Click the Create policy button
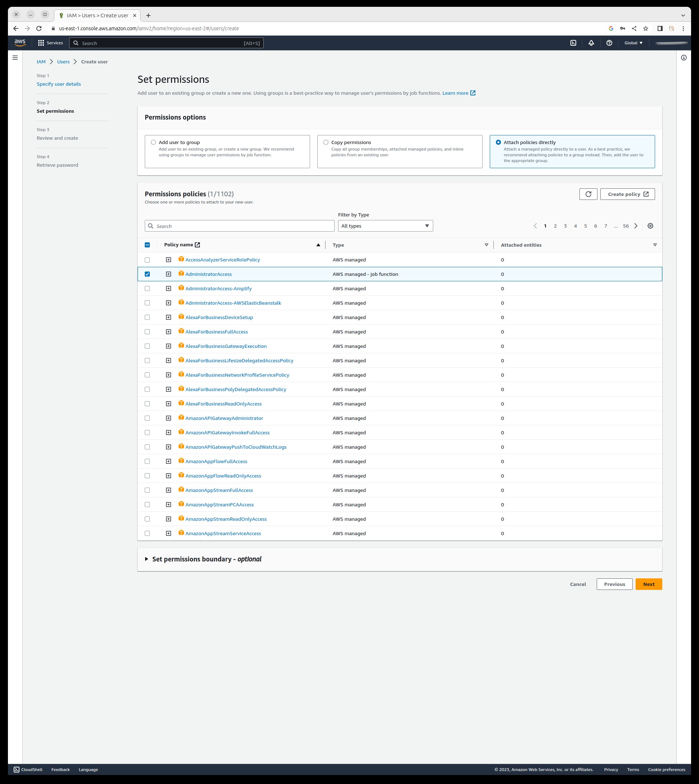The width and height of the screenshot is (699, 784). [627, 194]
